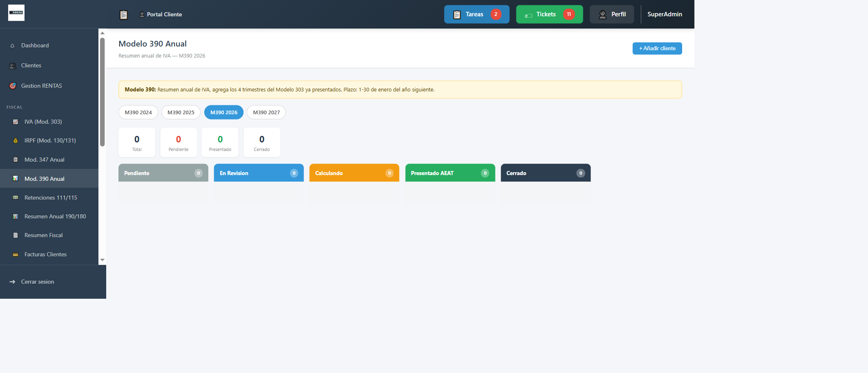
Task: Click the Mod. 390 Anual bar chart icon
Action: click(x=16, y=178)
